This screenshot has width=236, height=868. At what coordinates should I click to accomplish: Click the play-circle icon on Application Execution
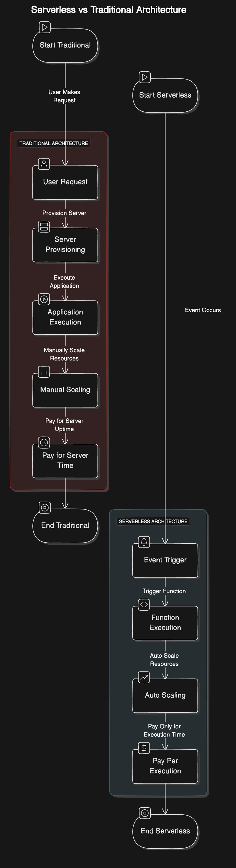(x=44, y=299)
